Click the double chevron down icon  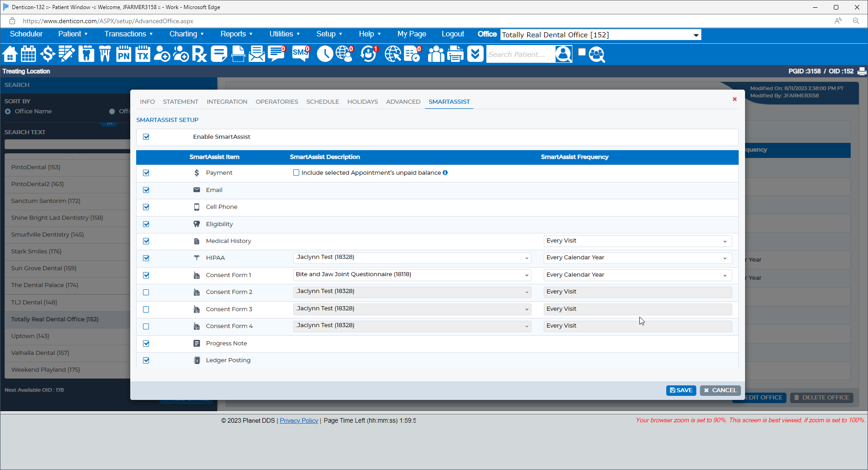point(475,54)
